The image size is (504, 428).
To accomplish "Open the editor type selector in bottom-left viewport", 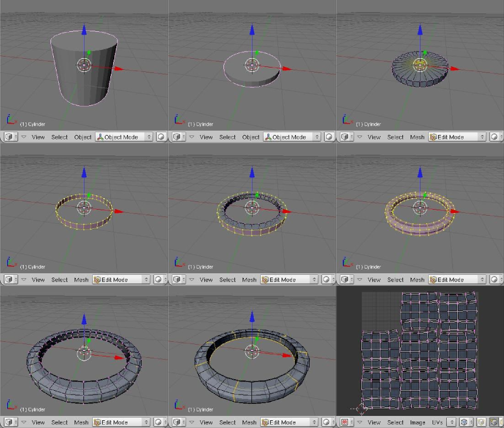I will (x=10, y=422).
